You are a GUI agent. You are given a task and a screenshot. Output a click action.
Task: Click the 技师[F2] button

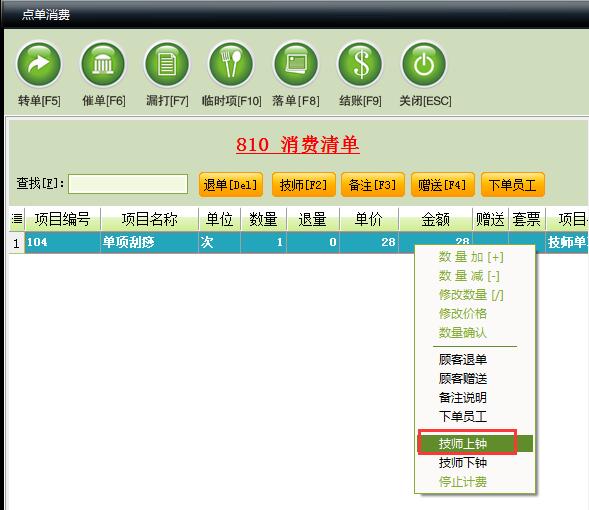(x=304, y=184)
